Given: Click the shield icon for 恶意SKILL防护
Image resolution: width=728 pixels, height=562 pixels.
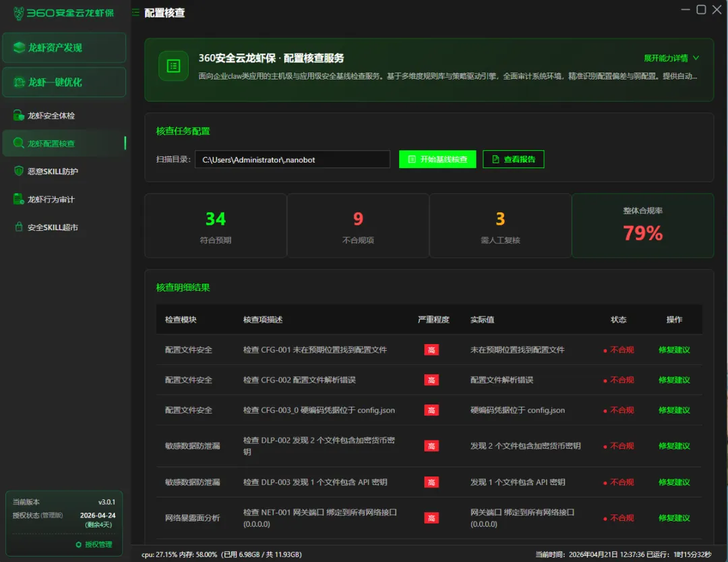Looking at the screenshot, I should 19,171.
